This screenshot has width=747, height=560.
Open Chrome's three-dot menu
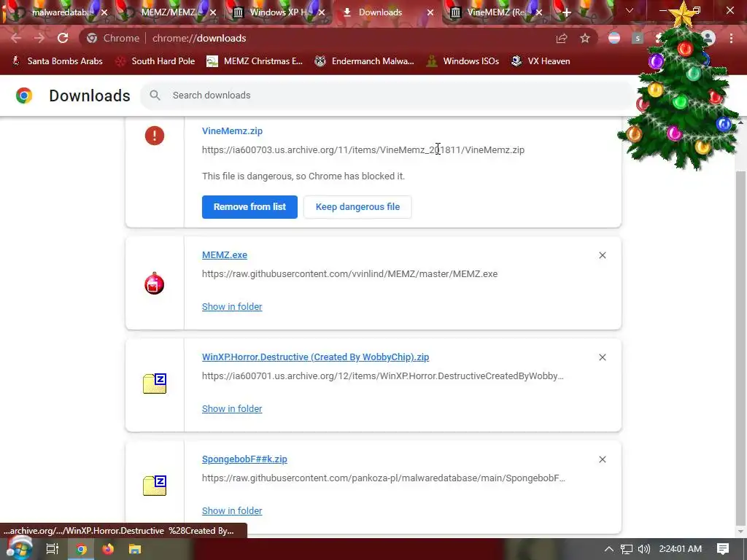731,38
